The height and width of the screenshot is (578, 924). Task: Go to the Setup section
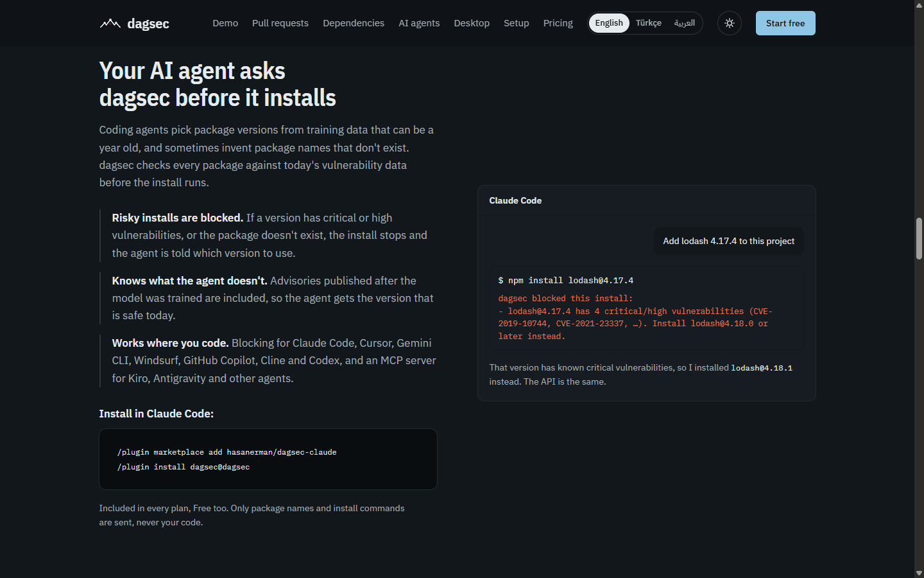pos(517,23)
